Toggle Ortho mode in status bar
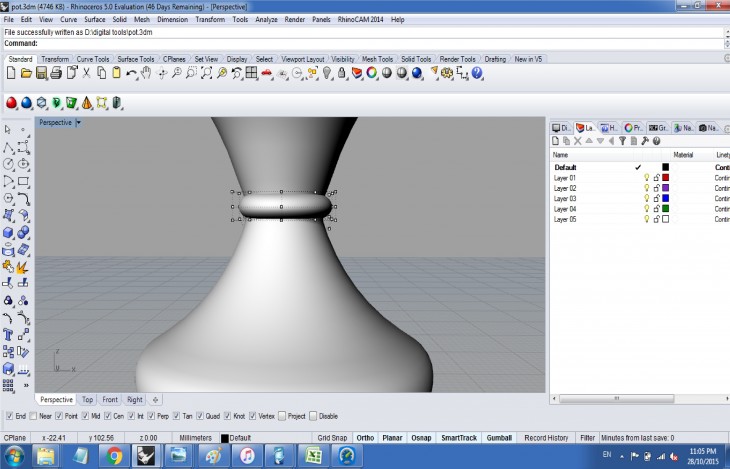 click(365, 438)
